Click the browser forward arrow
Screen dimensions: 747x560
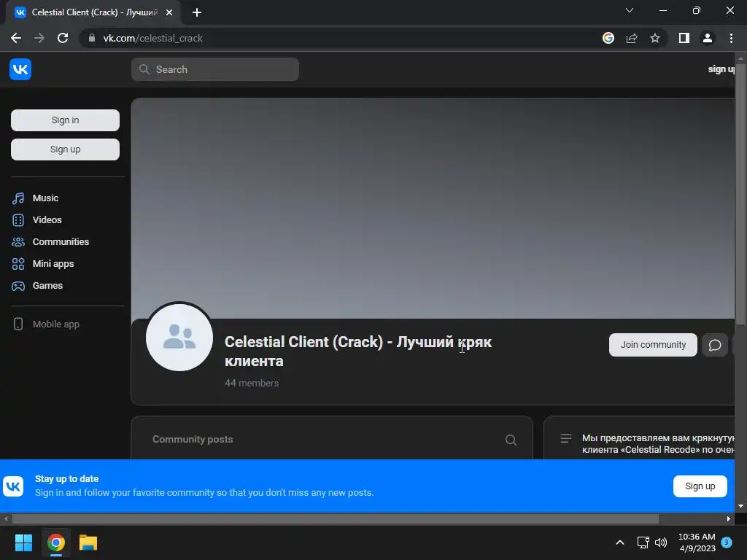39,38
